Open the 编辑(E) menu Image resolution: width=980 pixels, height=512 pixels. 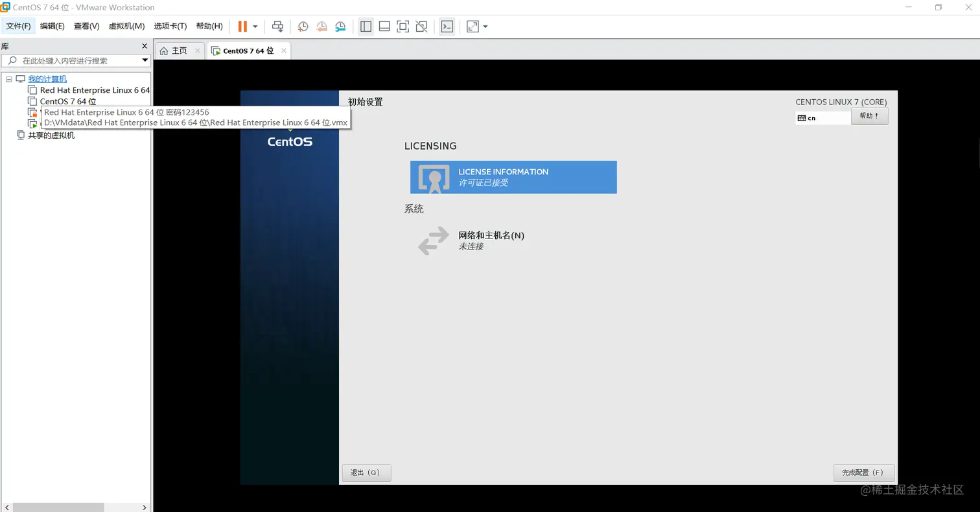pos(52,27)
